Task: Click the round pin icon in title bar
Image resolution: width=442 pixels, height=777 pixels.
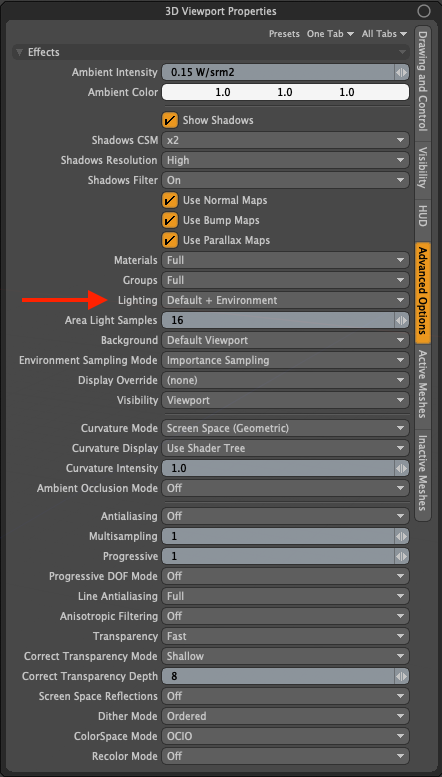Action: click(x=424, y=10)
